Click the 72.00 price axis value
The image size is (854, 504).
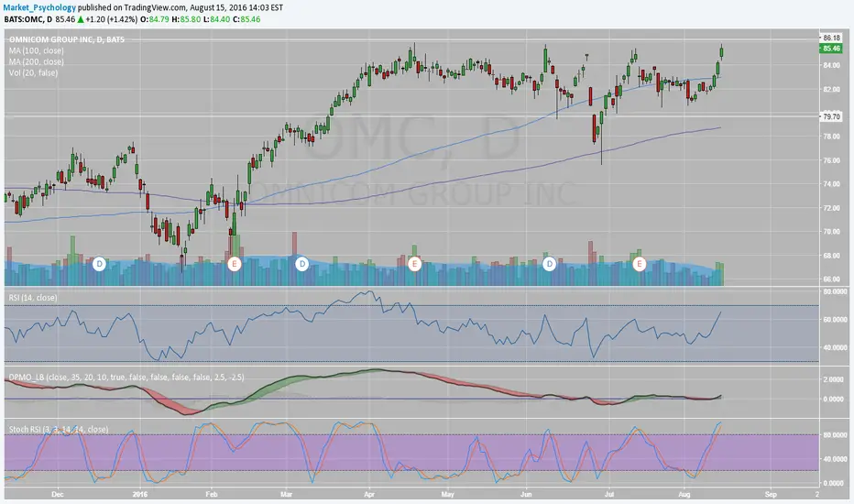[831, 208]
